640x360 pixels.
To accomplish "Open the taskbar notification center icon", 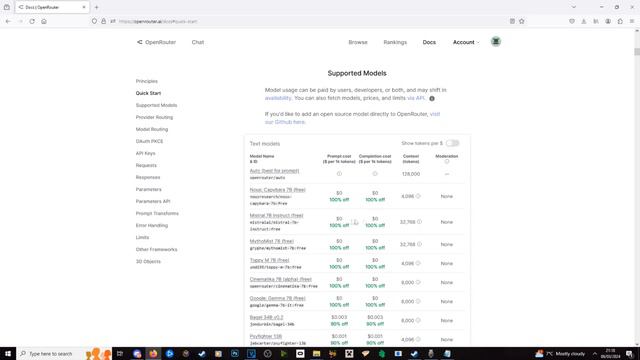I will click(x=629, y=354).
